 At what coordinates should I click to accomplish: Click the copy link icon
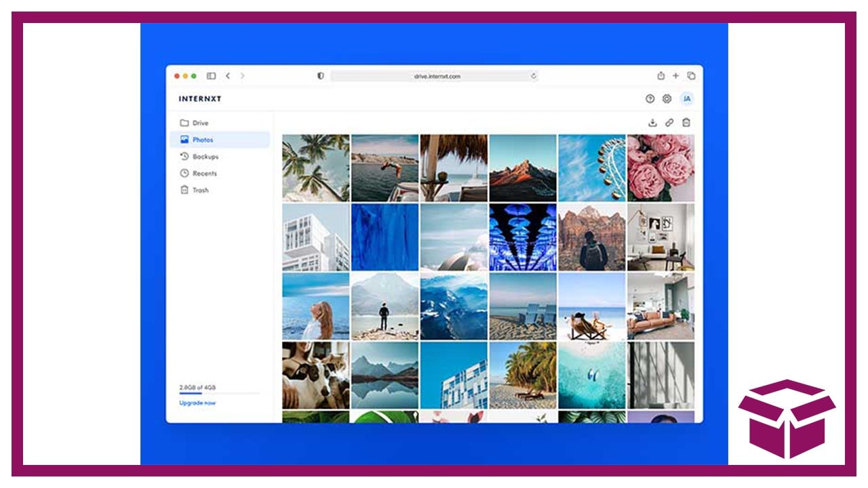pos(669,123)
